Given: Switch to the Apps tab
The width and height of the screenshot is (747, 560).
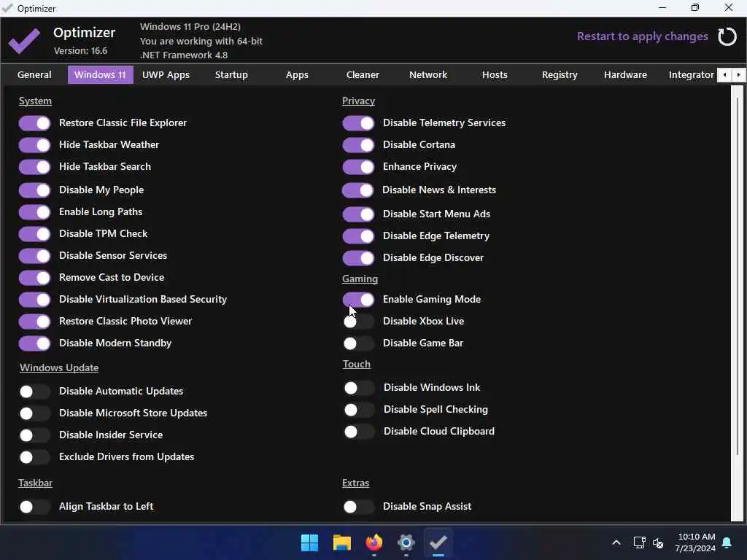Looking at the screenshot, I should pos(298,75).
